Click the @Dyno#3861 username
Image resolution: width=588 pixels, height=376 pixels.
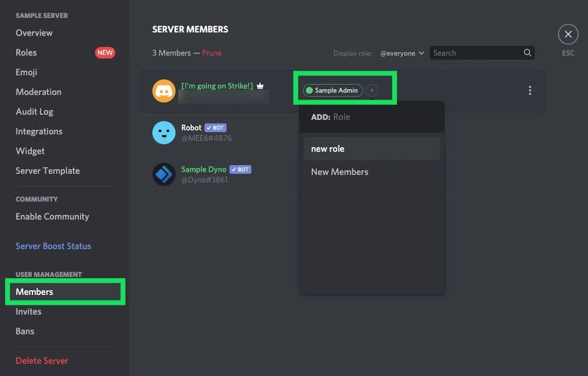[x=204, y=180]
